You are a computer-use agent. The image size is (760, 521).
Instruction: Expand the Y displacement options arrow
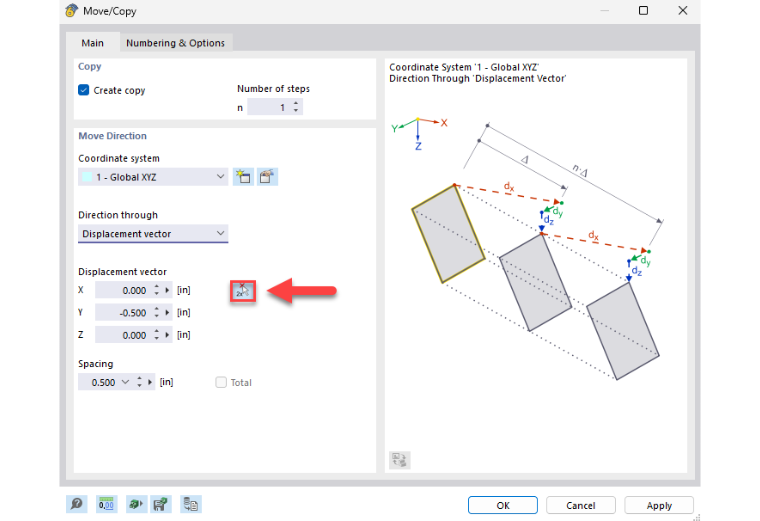pos(167,313)
